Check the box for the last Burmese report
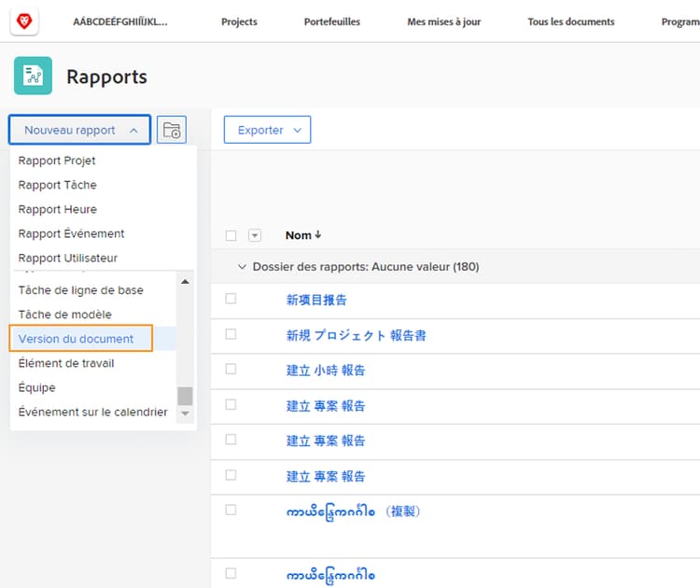The height and width of the screenshot is (588, 700). [x=231, y=573]
